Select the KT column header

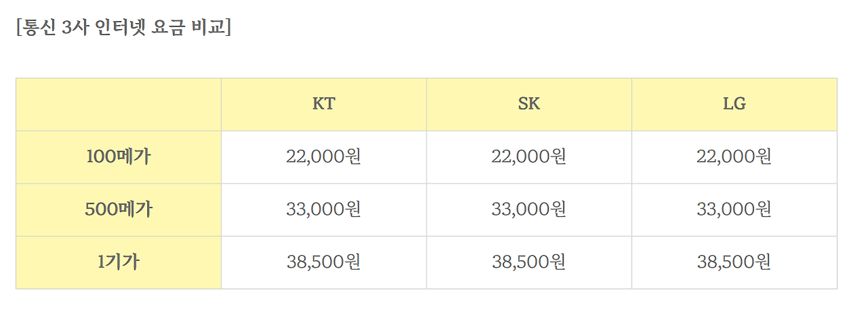(x=323, y=104)
